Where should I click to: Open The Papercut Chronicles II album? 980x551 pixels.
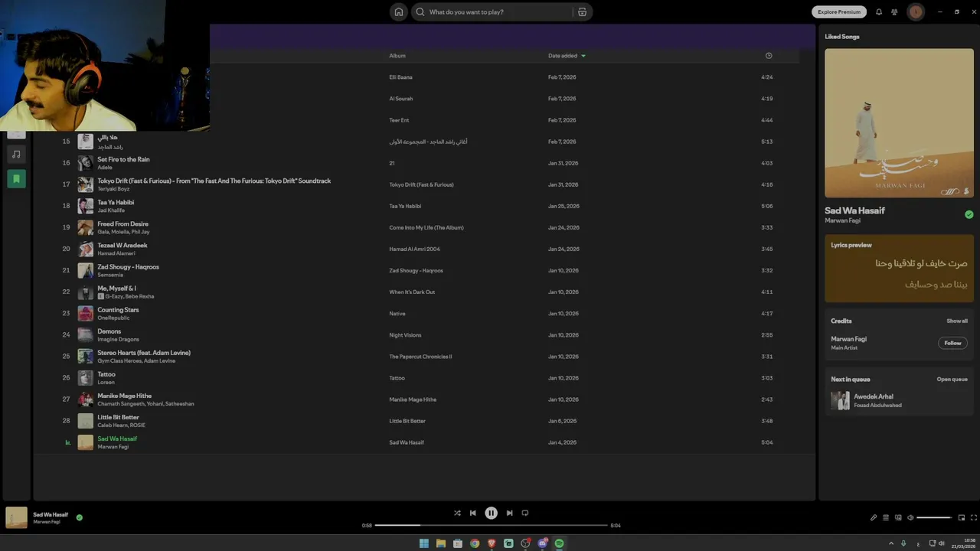click(x=420, y=357)
